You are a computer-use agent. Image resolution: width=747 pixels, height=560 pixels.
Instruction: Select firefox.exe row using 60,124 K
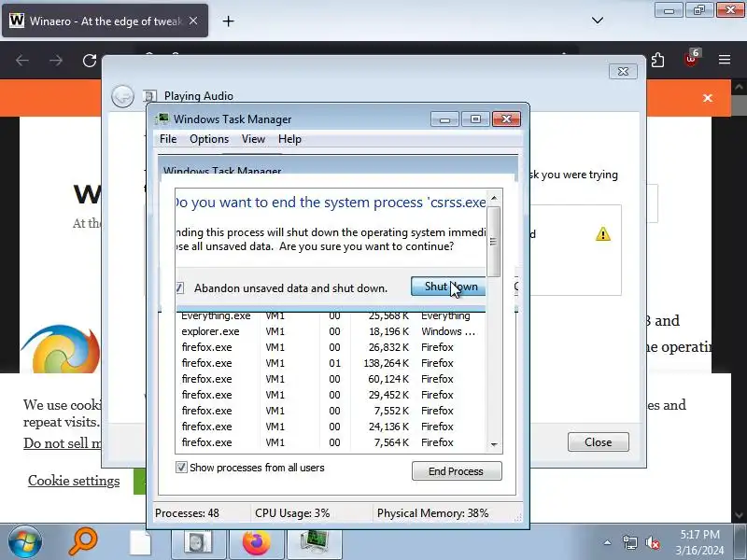[330, 379]
